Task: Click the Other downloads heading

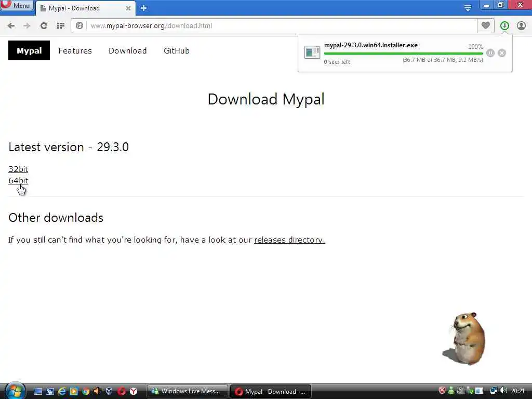Action: 56,218
